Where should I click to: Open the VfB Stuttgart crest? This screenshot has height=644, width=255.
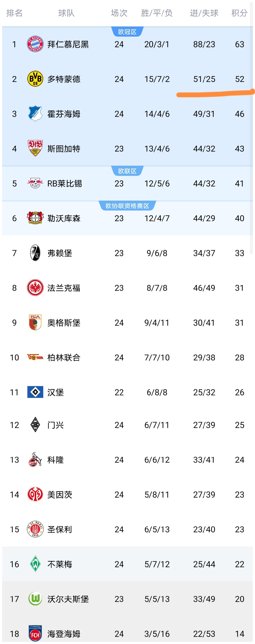(x=35, y=148)
